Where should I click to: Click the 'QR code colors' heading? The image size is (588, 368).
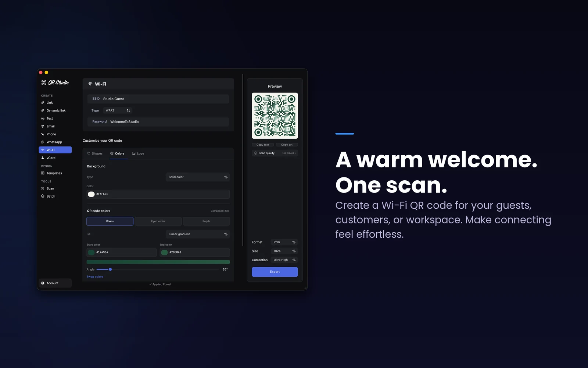[98, 211]
